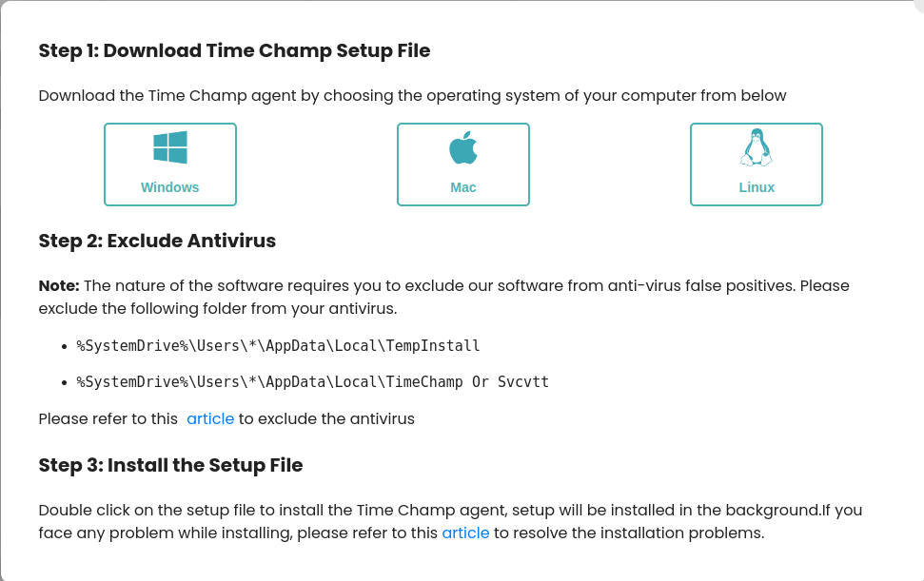Click the sentence about choosing operating system
Screen dimensions: 924x581
coord(412,95)
